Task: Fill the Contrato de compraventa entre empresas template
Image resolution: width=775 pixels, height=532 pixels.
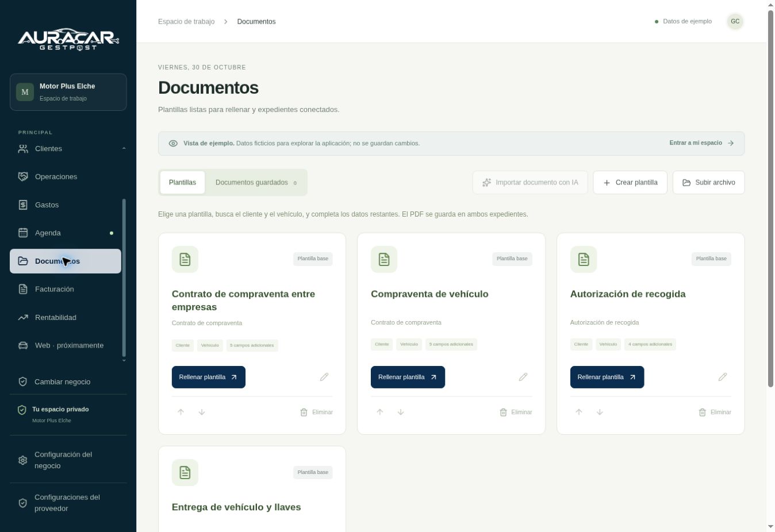Action: coord(209,377)
